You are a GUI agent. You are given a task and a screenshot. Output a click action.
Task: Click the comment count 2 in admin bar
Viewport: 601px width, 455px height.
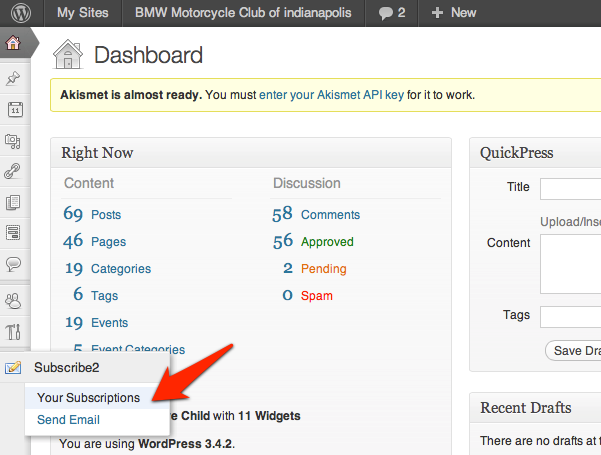pos(401,13)
